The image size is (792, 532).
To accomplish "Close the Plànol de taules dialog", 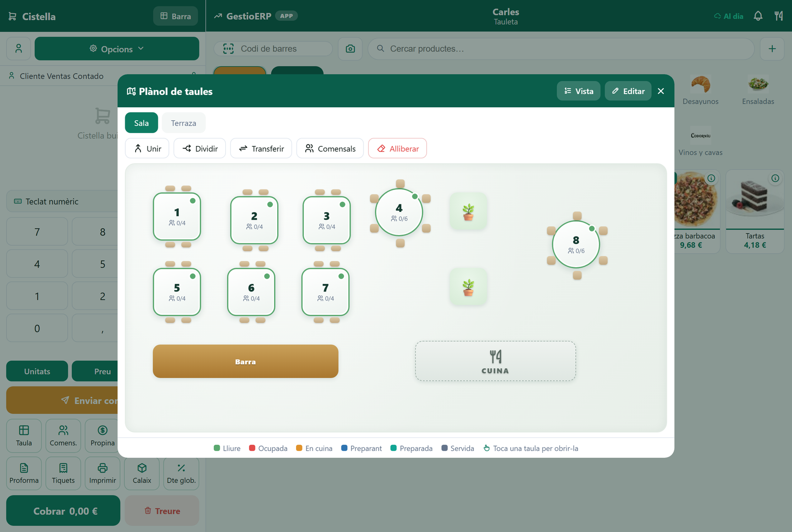I will click(661, 91).
